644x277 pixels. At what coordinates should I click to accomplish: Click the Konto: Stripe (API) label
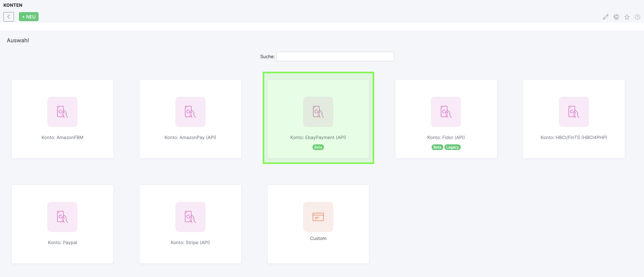pyautogui.click(x=190, y=243)
